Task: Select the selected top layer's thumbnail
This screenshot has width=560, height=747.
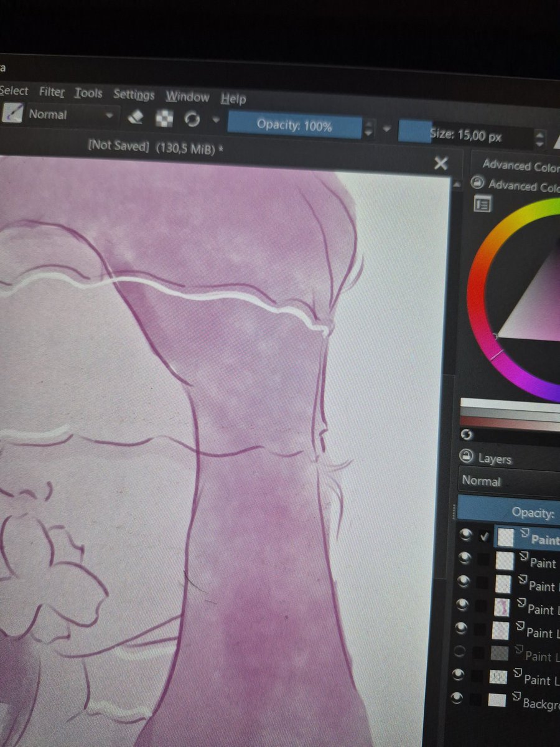Action: (506, 538)
